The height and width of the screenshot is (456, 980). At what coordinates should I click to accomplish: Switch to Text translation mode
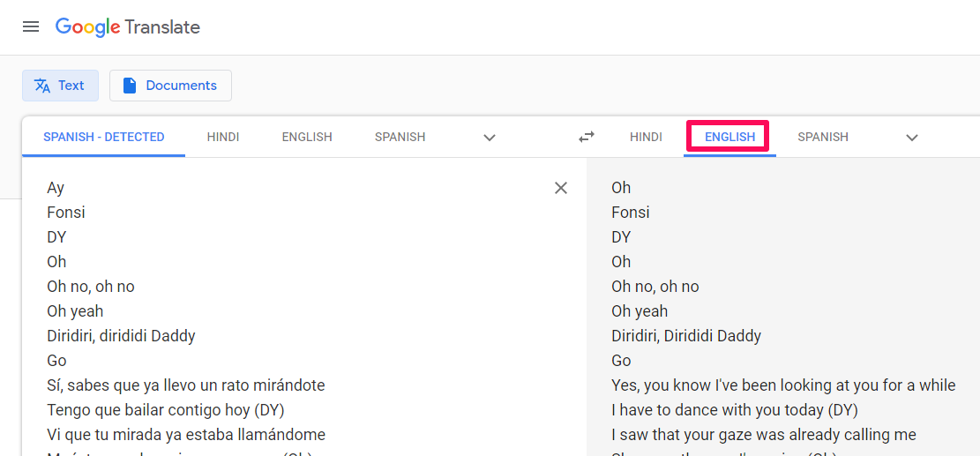60,86
